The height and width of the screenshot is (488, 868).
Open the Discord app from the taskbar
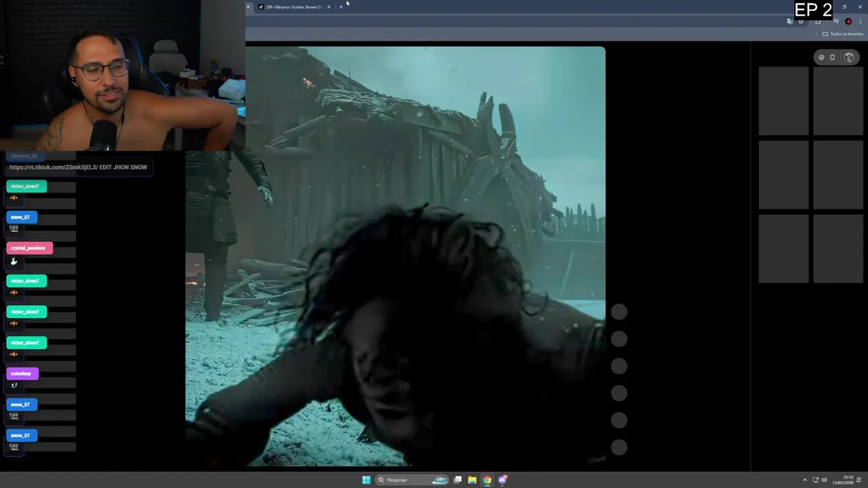(502, 480)
